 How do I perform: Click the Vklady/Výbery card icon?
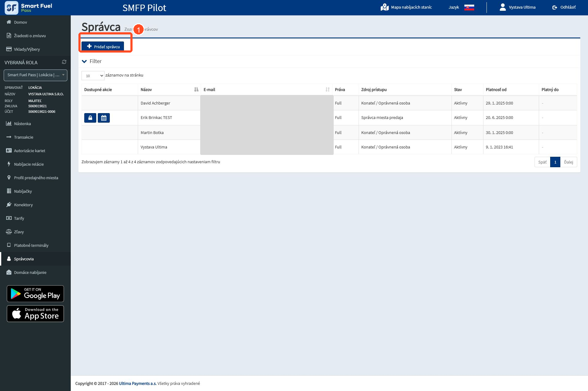(x=9, y=49)
